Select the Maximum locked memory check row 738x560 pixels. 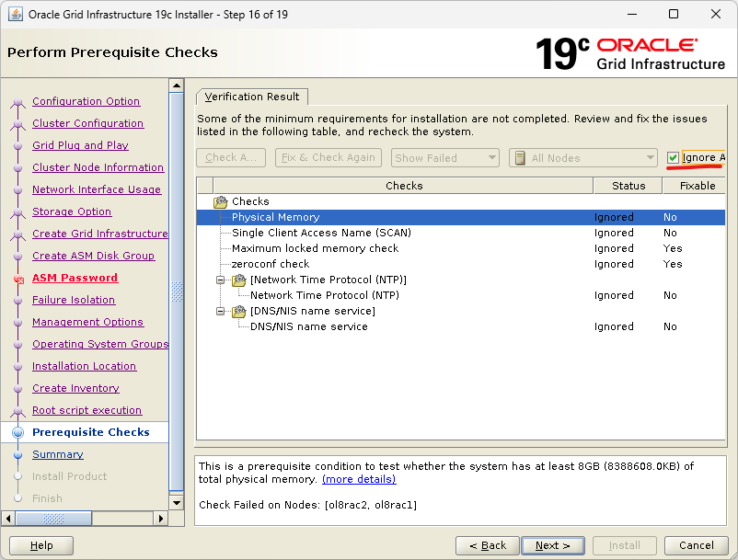pos(461,248)
